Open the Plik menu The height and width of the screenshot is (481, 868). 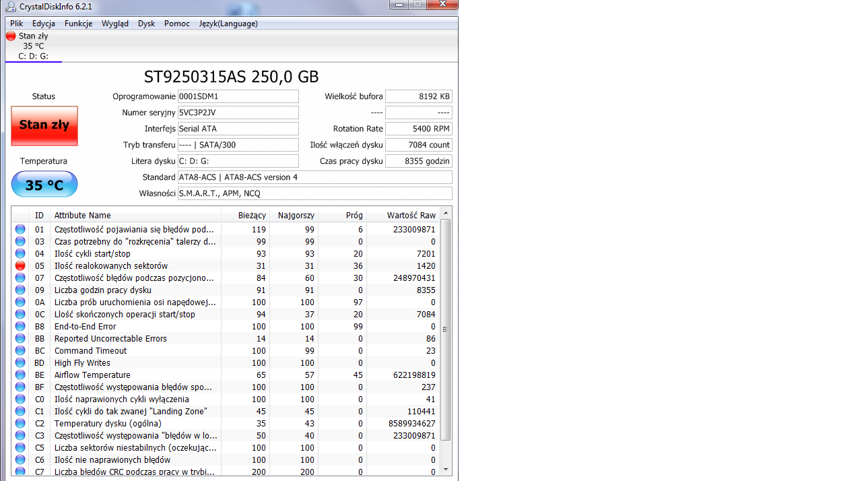(16, 24)
